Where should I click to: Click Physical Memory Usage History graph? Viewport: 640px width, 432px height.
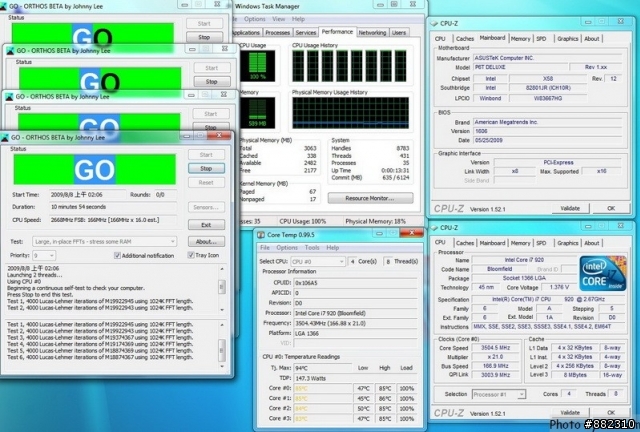351,113
